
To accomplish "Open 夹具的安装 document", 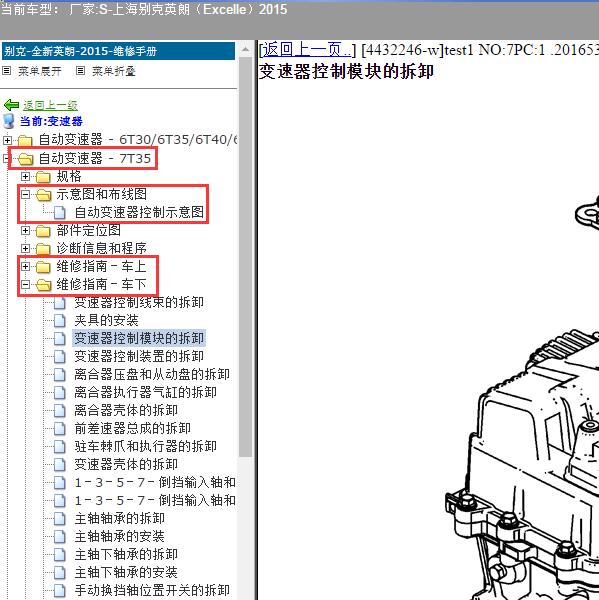I will [x=106, y=320].
